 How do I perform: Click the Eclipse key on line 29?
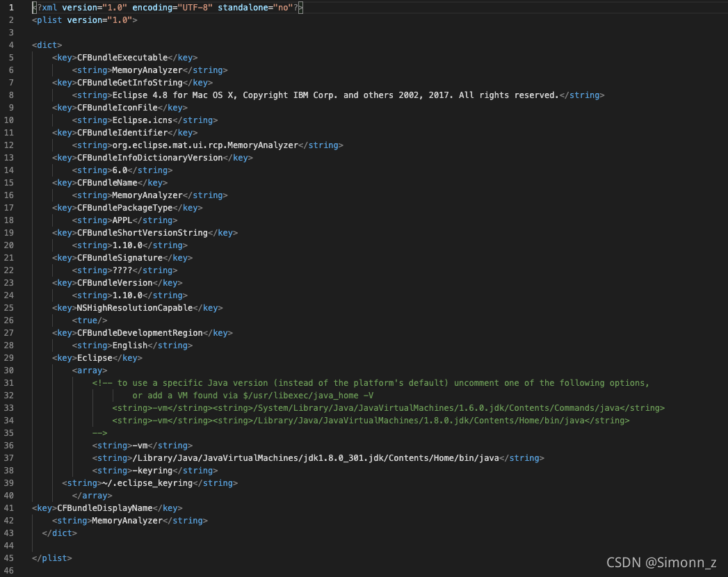pos(95,358)
